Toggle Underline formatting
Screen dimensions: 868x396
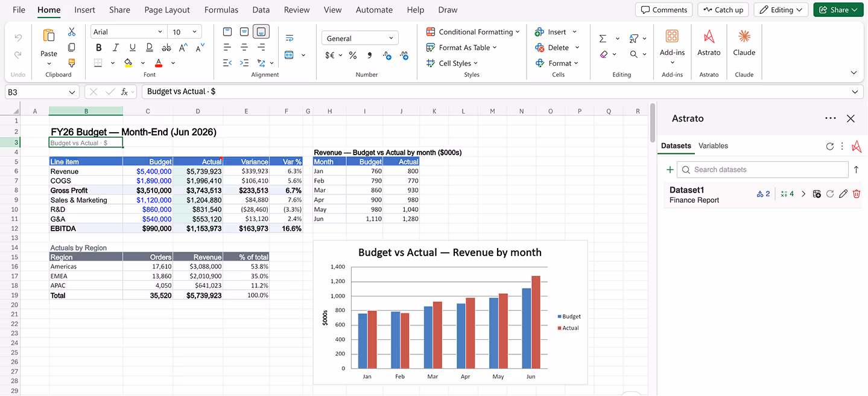pos(132,48)
